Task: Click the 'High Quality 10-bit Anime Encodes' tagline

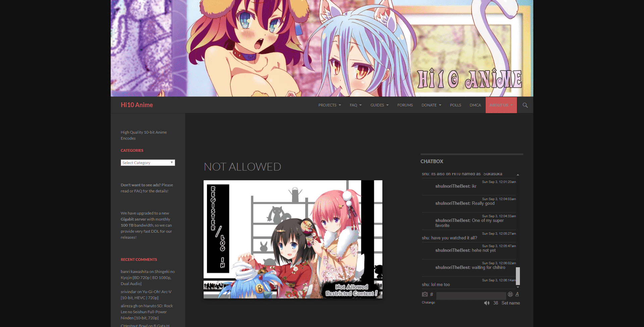Action: pyautogui.click(x=144, y=135)
